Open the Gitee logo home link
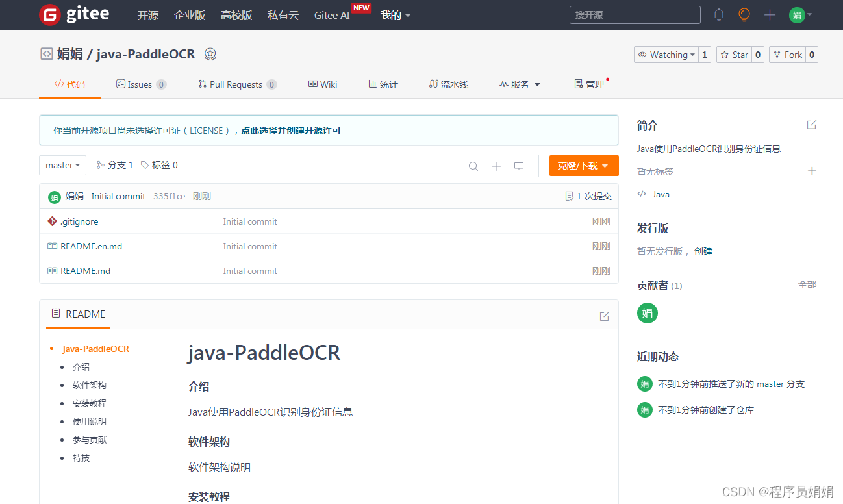 click(x=74, y=14)
